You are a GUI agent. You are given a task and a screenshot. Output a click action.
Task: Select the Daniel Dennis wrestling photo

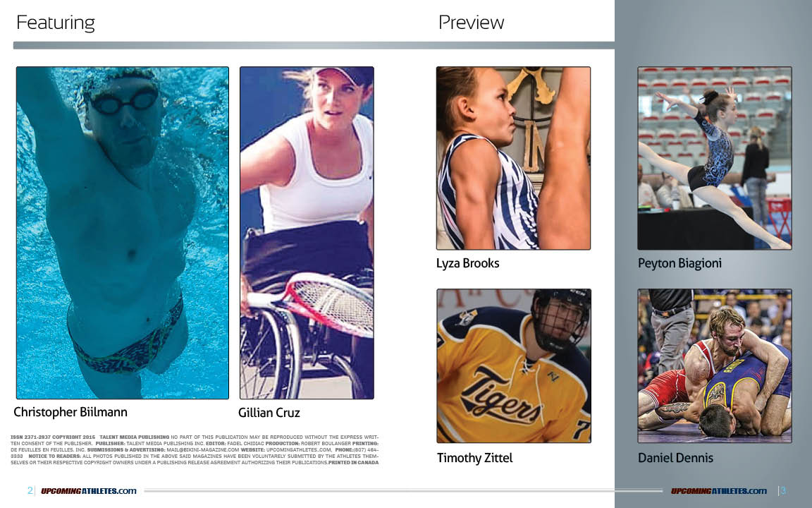pyautogui.click(x=715, y=366)
